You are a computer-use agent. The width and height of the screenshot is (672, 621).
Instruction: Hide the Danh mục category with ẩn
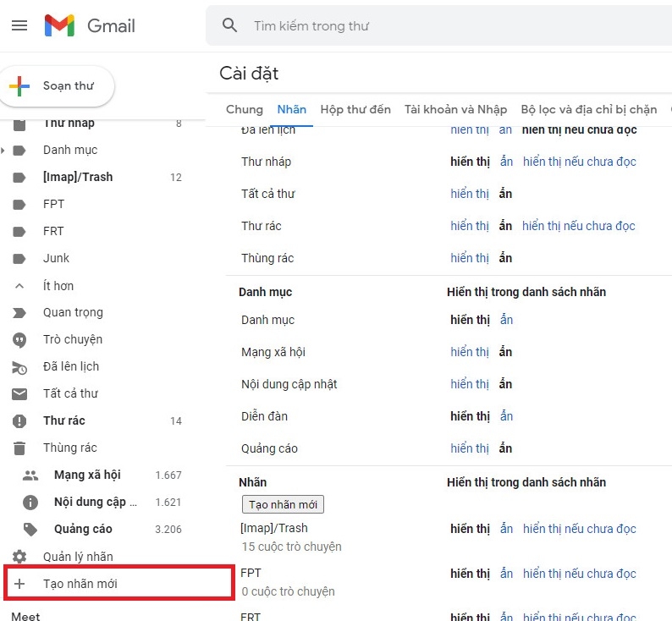(506, 320)
